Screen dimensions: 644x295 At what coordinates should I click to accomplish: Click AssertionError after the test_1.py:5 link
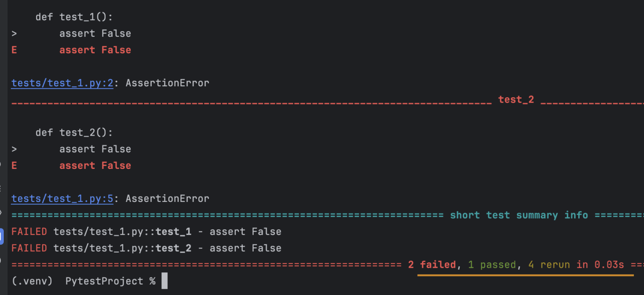167,199
